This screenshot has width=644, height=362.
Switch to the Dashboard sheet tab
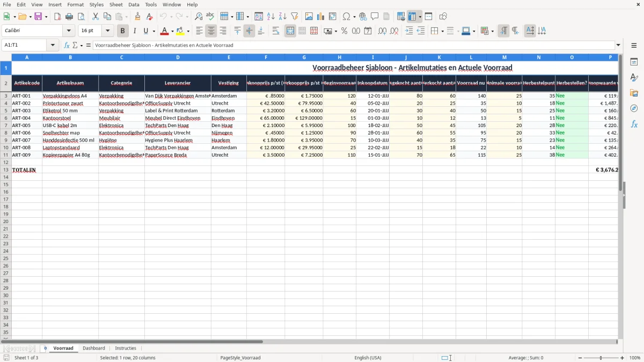coord(94,348)
